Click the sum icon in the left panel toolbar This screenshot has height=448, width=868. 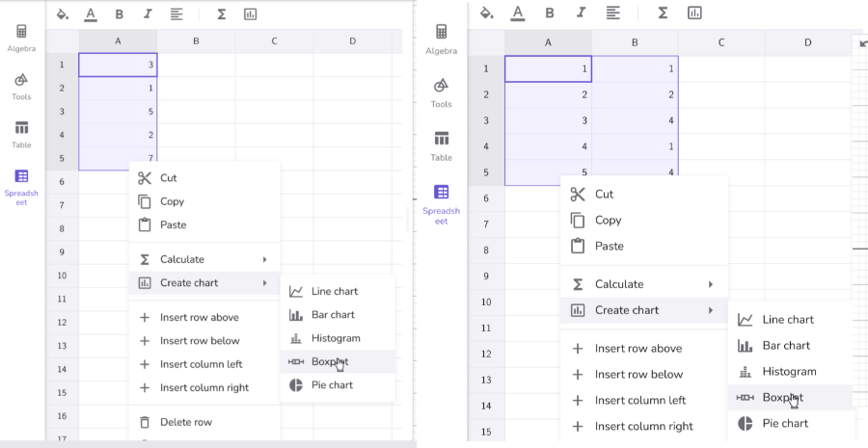coord(222,14)
